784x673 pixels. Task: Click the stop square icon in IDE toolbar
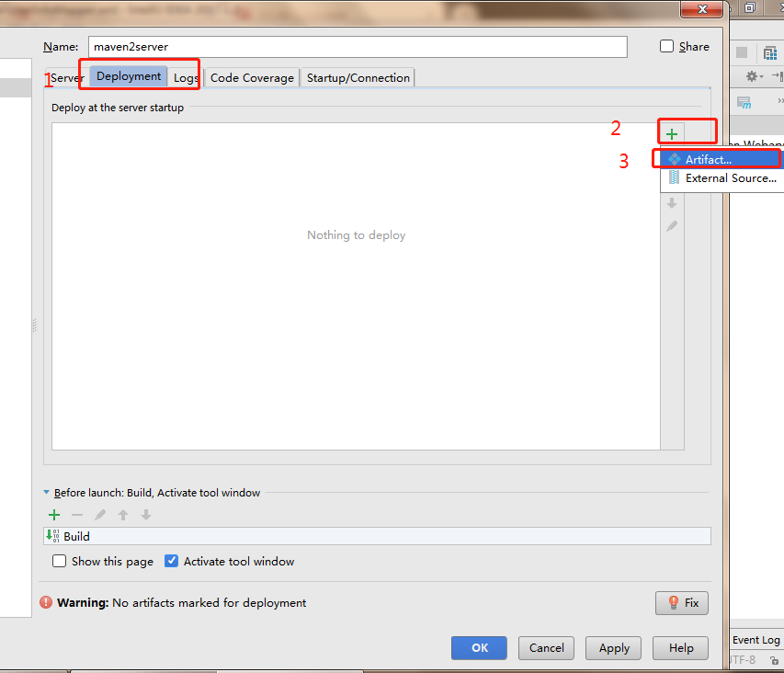tap(742, 52)
